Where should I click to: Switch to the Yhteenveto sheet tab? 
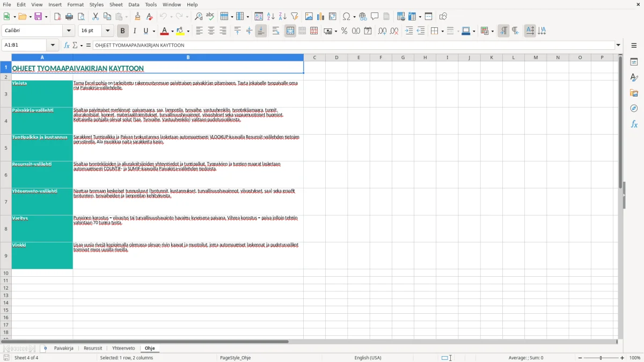[x=123, y=349]
